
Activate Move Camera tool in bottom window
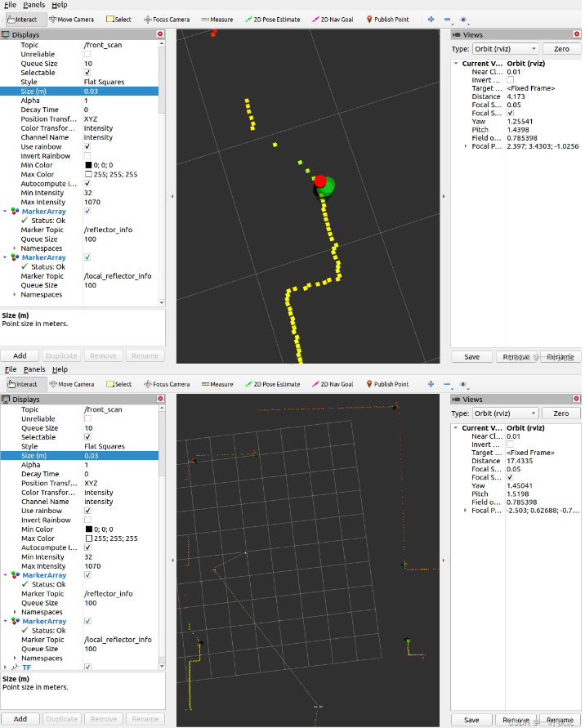[72, 384]
